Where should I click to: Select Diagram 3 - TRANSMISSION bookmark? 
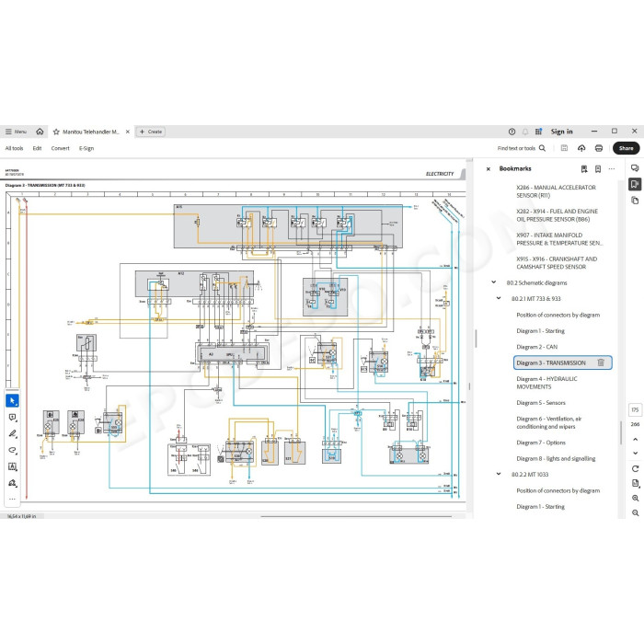(x=551, y=363)
